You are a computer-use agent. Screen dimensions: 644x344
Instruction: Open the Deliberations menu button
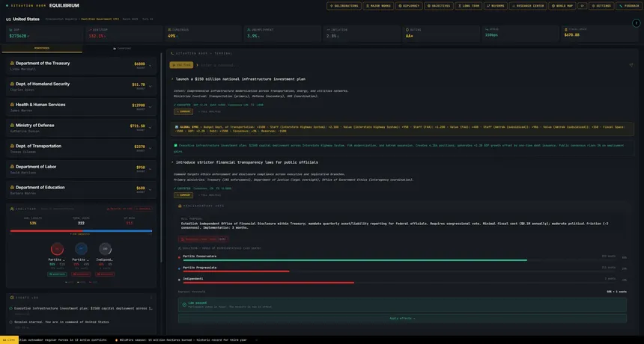[344, 6]
